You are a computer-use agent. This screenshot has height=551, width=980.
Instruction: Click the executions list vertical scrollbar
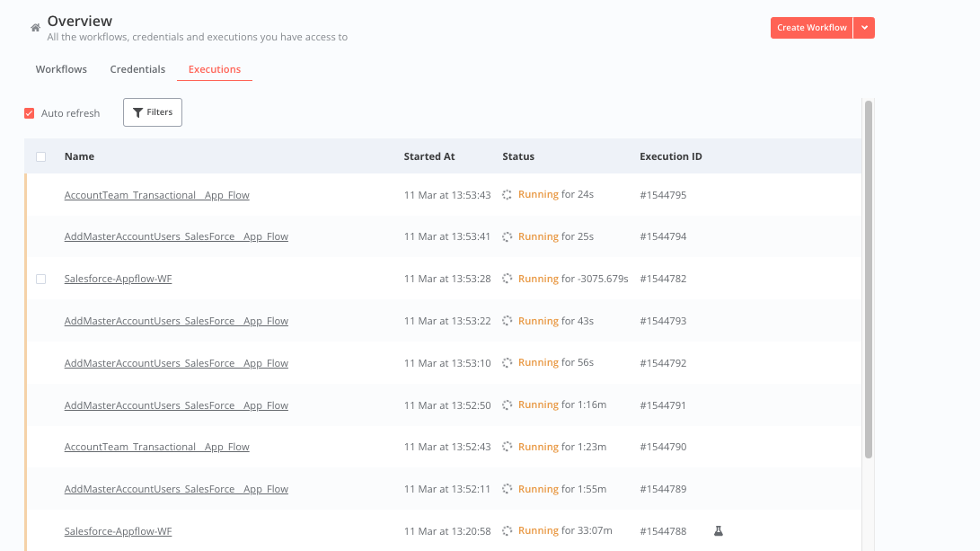(x=868, y=279)
